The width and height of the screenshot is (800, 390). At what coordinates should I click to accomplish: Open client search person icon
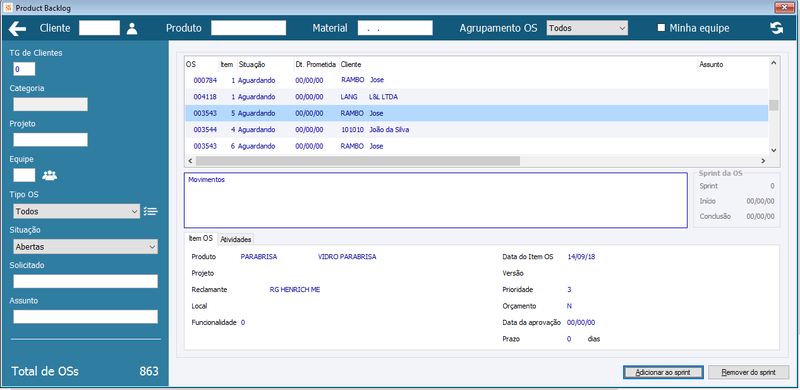click(x=132, y=28)
